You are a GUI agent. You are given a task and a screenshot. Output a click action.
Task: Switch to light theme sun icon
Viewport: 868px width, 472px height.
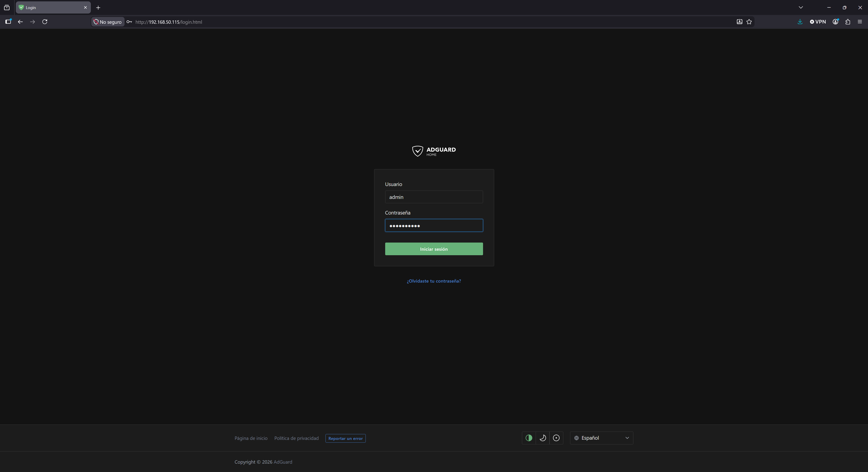coord(556,438)
